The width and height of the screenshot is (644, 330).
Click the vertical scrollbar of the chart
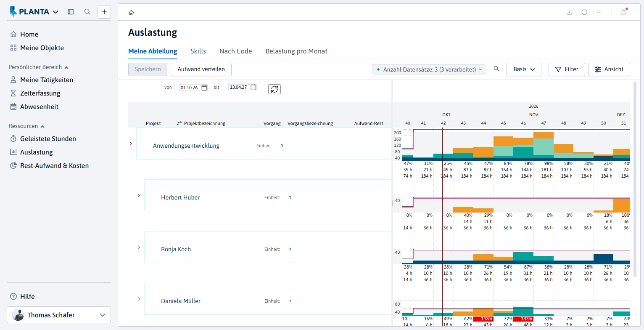(634, 179)
